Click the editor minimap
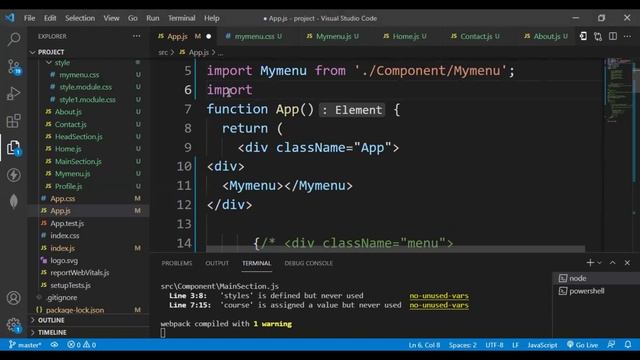 click(617, 90)
